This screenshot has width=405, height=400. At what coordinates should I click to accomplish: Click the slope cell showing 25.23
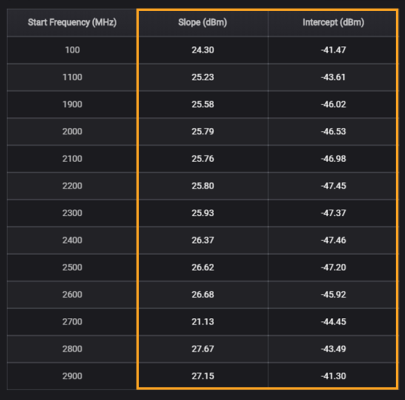coord(203,77)
